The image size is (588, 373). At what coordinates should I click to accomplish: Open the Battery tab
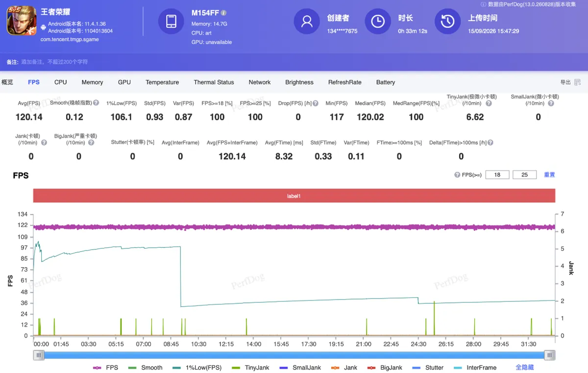pyautogui.click(x=386, y=82)
